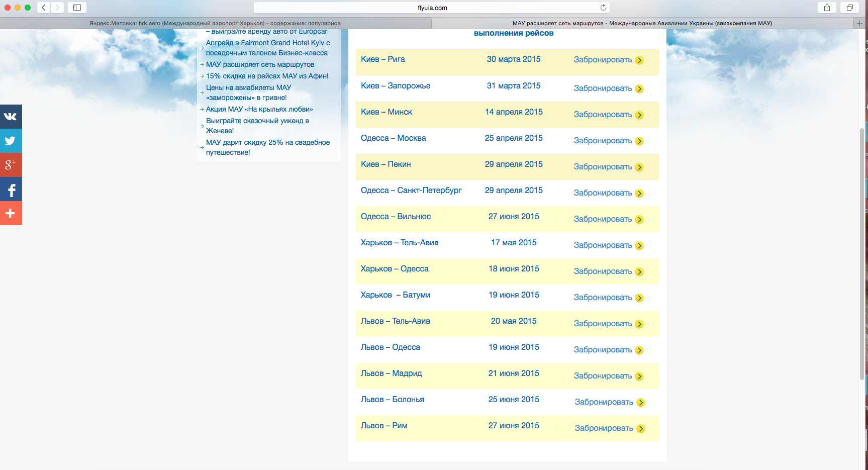Go back to previous page
The height and width of the screenshot is (470, 868).
coord(44,8)
